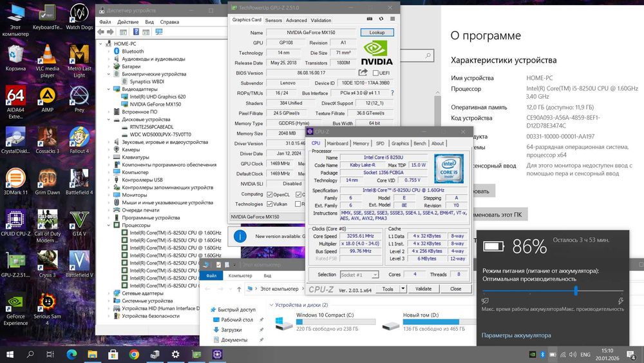The image size is (644, 363).
Task: Open Crysis 3 desktop shortcut
Action: click(47, 264)
